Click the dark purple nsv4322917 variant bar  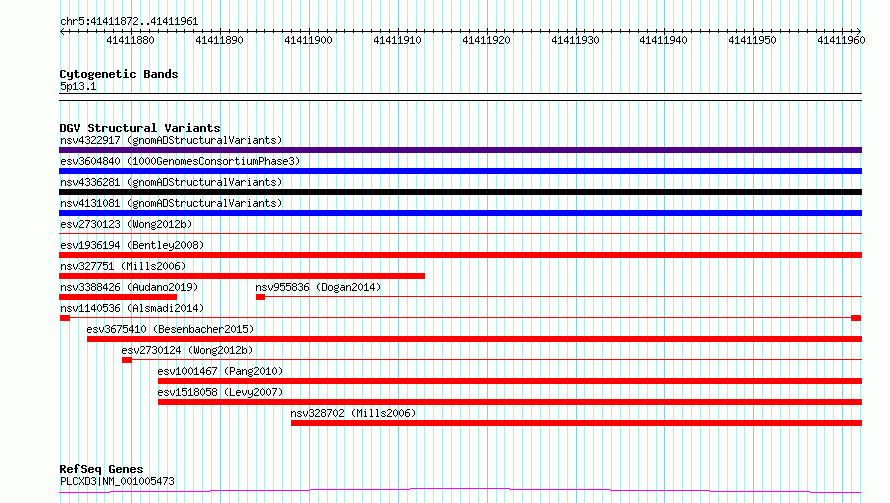click(460, 150)
